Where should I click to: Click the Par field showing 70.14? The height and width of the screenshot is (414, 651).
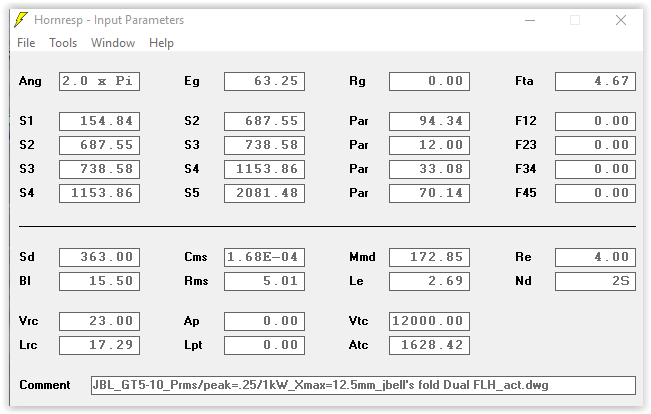click(429, 193)
